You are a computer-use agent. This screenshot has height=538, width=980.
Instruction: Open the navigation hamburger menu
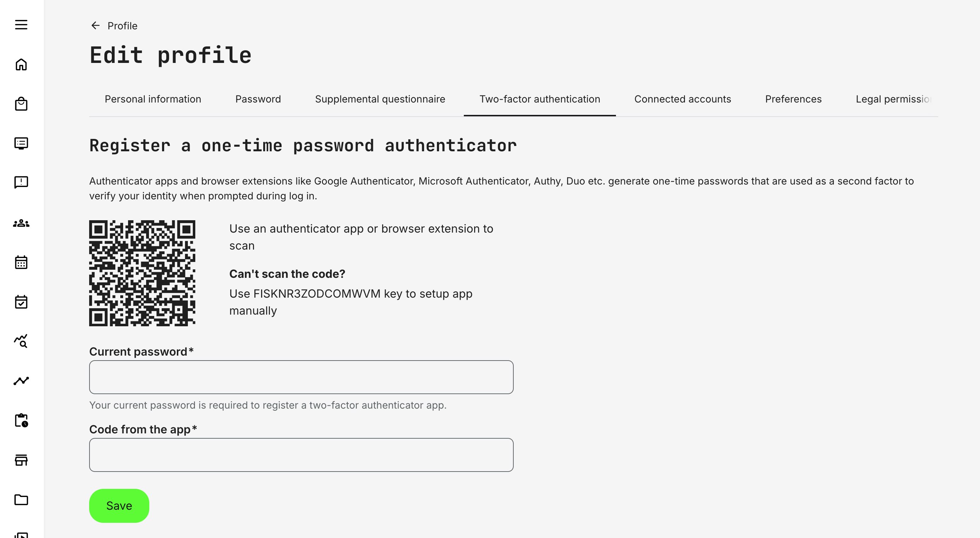pyautogui.click(x=22, y=24)
